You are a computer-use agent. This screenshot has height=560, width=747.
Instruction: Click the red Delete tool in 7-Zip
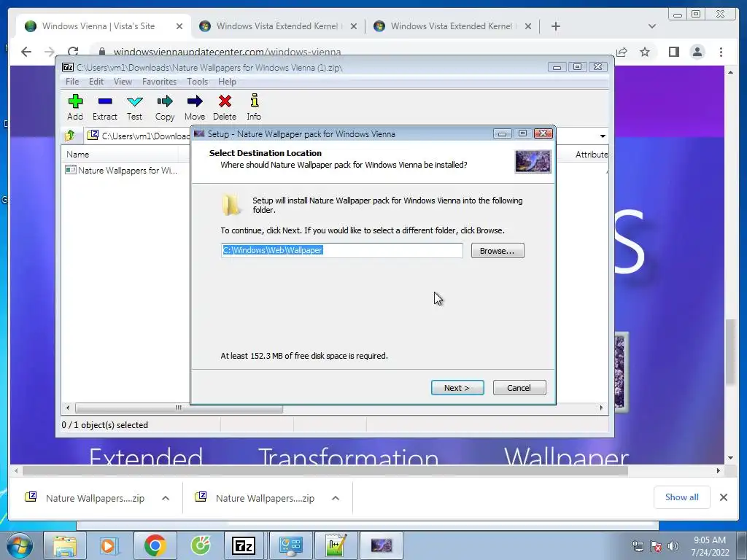pos(225,107)
